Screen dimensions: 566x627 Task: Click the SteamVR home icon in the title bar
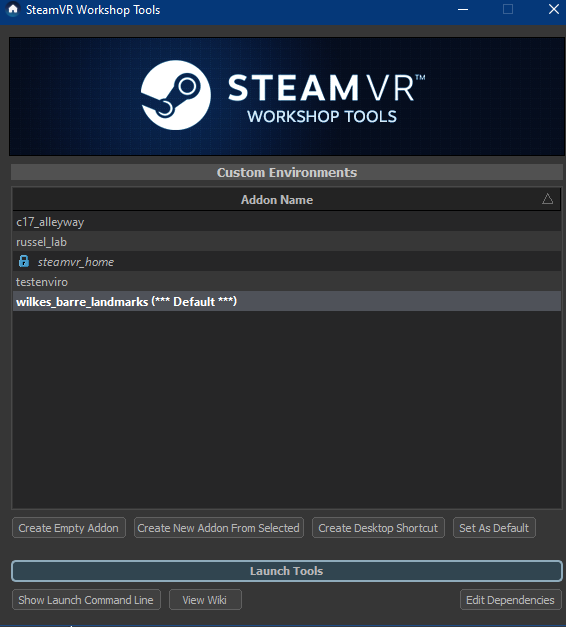[13, 10]
